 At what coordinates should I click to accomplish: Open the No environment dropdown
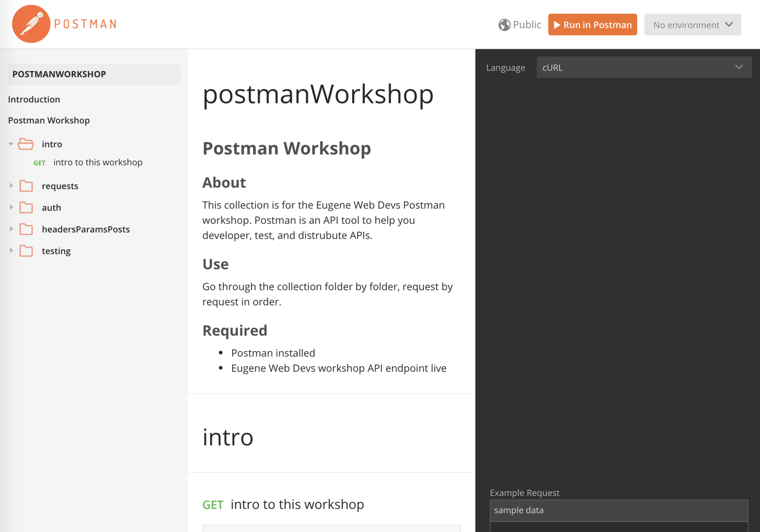coord(692,25)
